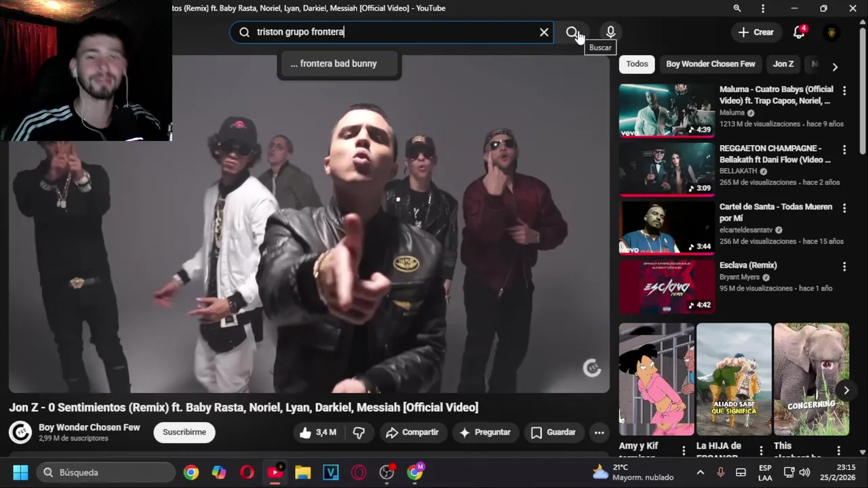Click the zoom magnifier icon in title bar
Image resolution: width=868 pixels, height=488 pixels.
737,8
